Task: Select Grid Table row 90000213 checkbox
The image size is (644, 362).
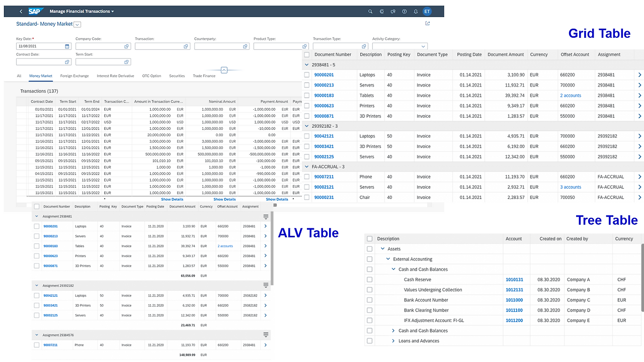Action: pos(307,85)
